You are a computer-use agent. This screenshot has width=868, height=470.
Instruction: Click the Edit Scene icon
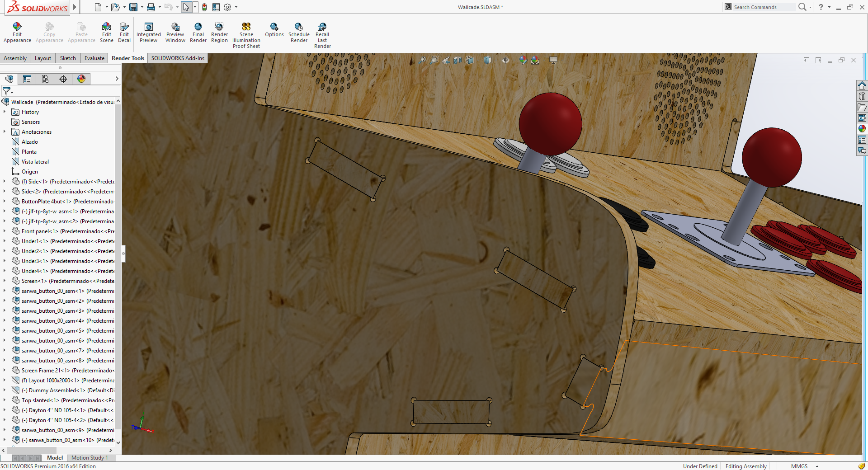pyautogui.click(x=106, y=33)
